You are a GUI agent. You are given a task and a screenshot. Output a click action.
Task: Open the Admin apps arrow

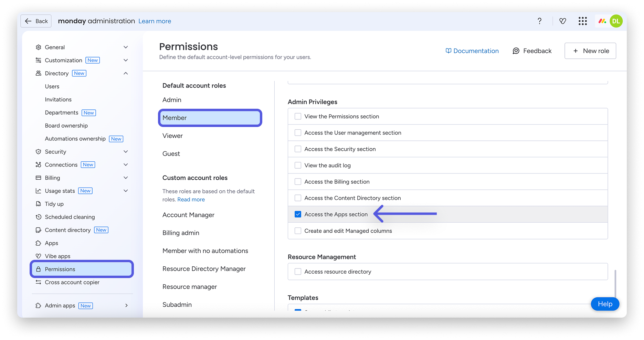pos(126,306)
